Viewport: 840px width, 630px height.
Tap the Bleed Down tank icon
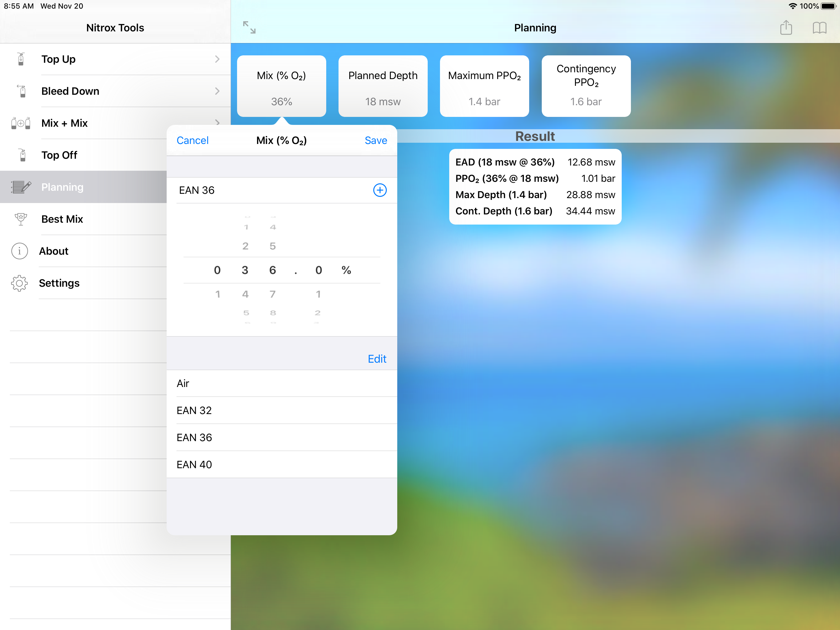tap(22, 91)
